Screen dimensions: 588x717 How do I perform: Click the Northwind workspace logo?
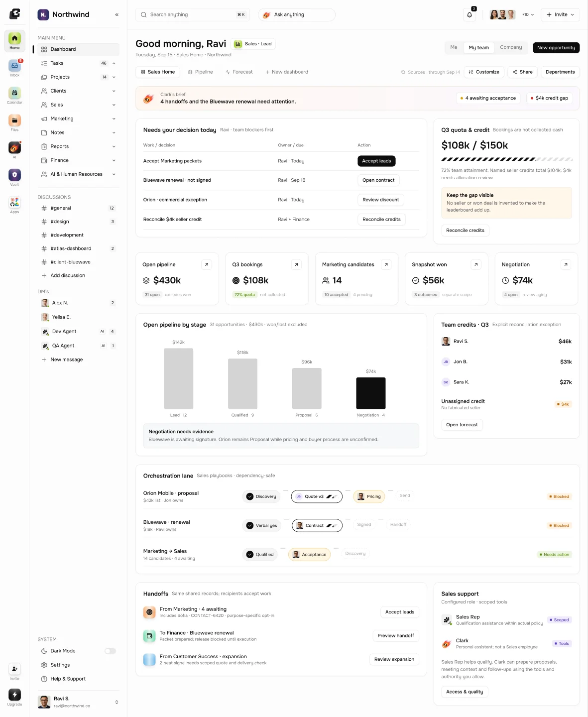(43, 14)
